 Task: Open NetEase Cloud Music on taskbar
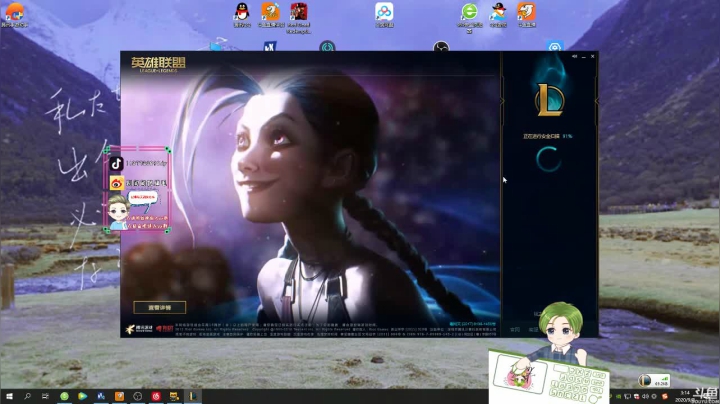click(x=156, y=396)
